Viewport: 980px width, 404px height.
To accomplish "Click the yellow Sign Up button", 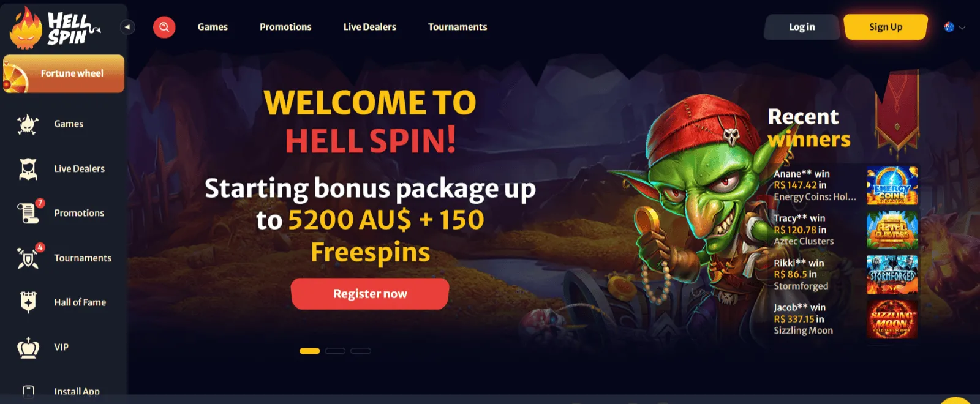I will click(x=886, y=27).
